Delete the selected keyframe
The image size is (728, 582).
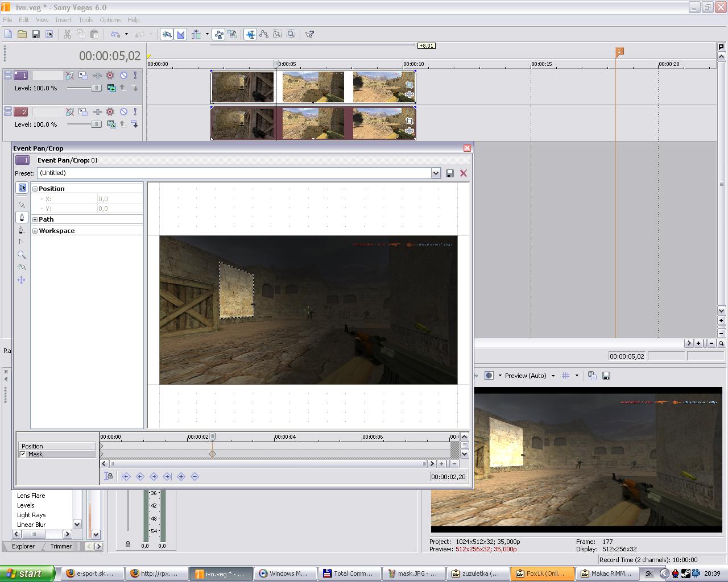pyautogui.click(x=195, y=476)
